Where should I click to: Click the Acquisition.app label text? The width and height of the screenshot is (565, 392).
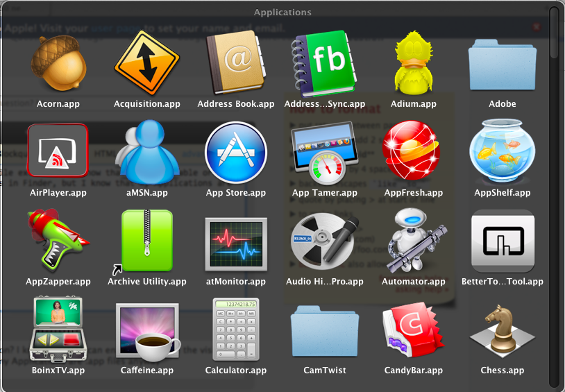coord(147,104)
